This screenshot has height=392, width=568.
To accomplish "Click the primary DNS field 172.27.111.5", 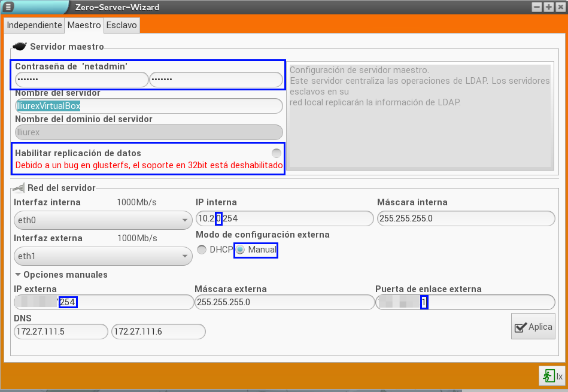I will [61, 331].
